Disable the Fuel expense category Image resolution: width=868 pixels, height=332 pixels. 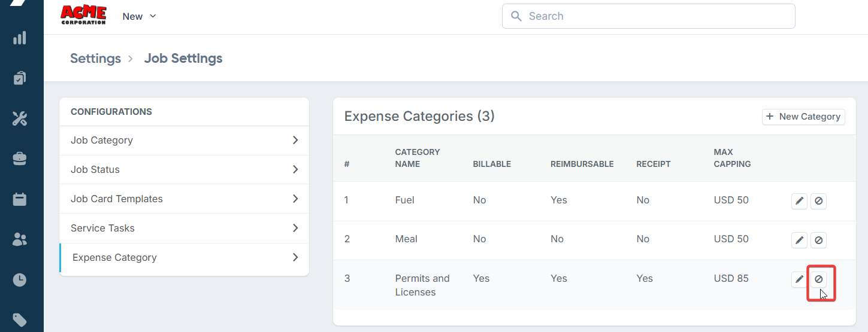point(819,201)
